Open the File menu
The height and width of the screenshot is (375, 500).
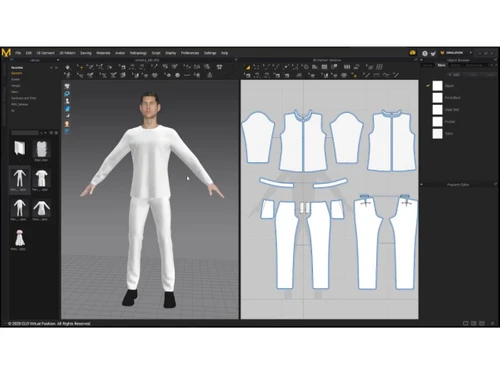point(18,53)
